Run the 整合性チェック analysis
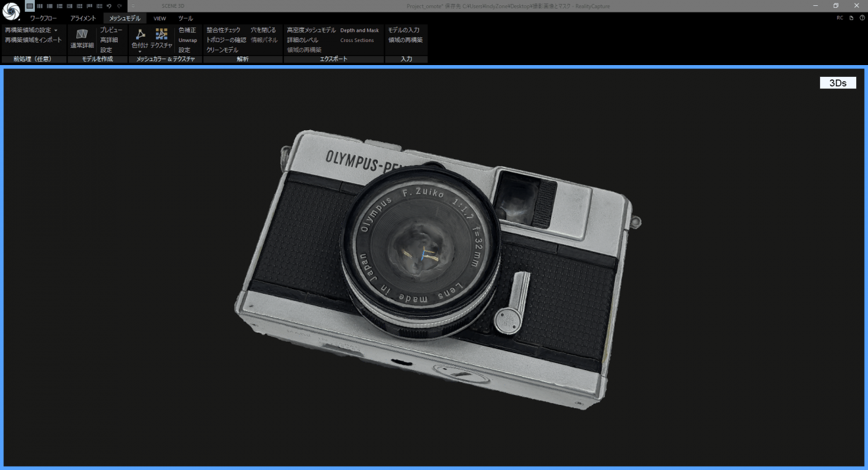This screenshot has width=868, height=470. tap(225, 29)
